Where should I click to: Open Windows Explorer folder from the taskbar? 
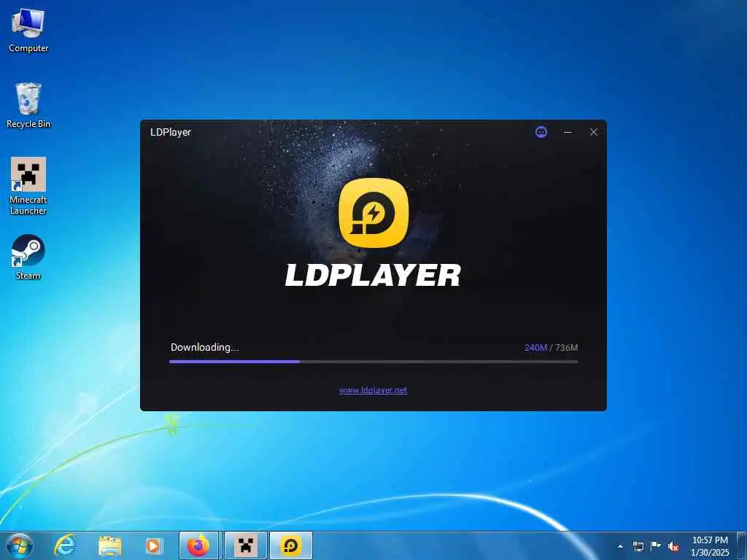(x=110, y=545)
